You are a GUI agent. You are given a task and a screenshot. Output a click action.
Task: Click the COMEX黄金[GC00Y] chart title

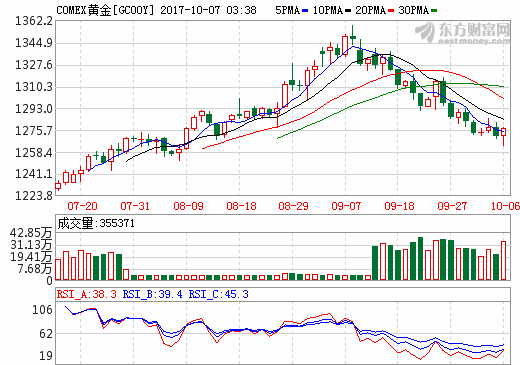coord(105,10)
